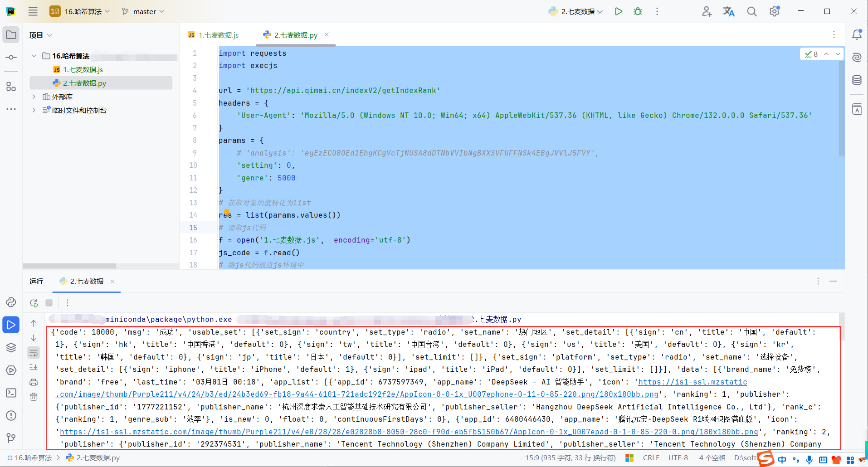This screenshot has width=868, height=467.
Task: Open the Commit tool window
Action: pyautogui.click(x=11, y=58)
